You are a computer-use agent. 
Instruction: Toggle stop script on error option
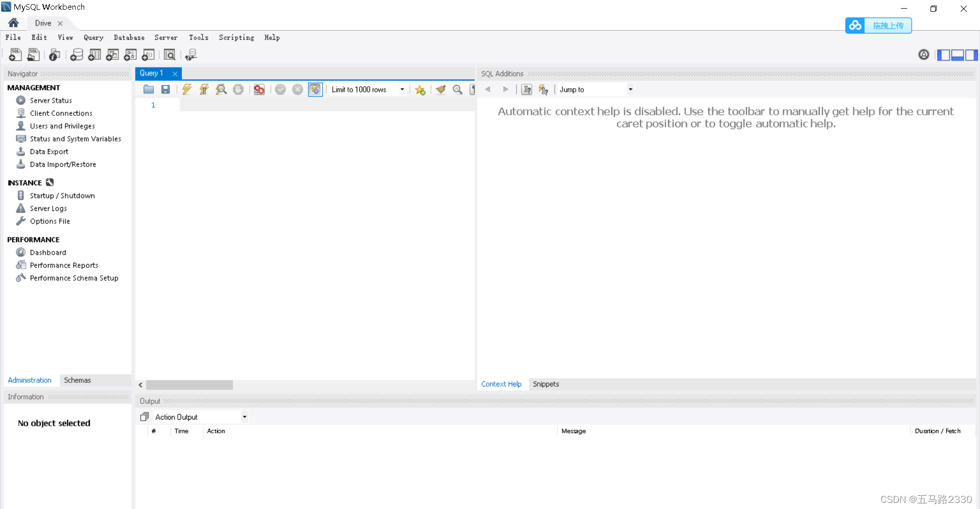point(259,89)
